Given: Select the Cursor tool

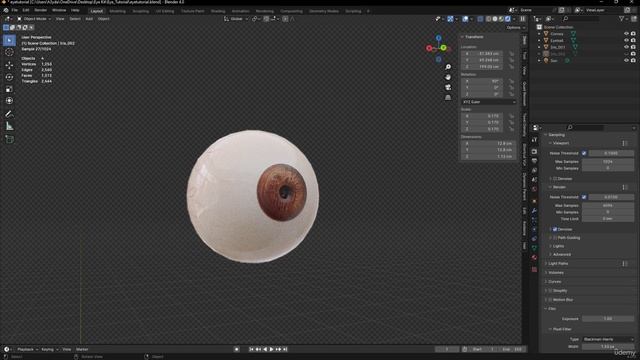Looking at the screenshot, I should (x=9, y=52).
